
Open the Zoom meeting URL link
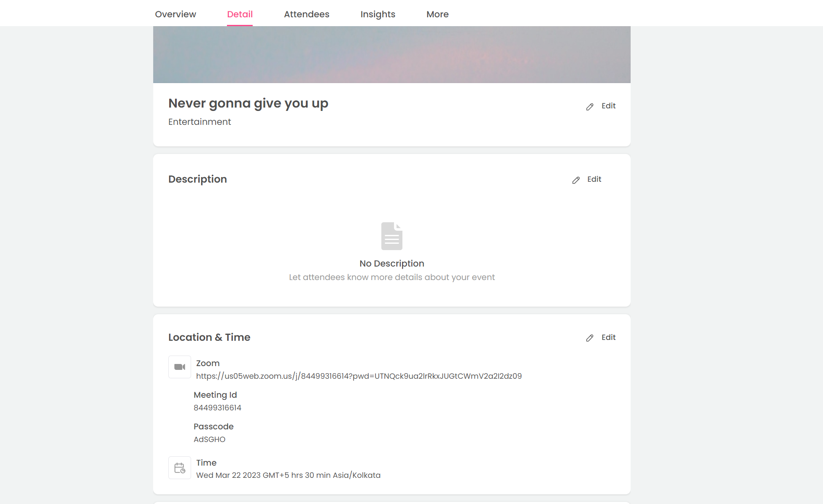pyautogui.click(x=359, y=376)
